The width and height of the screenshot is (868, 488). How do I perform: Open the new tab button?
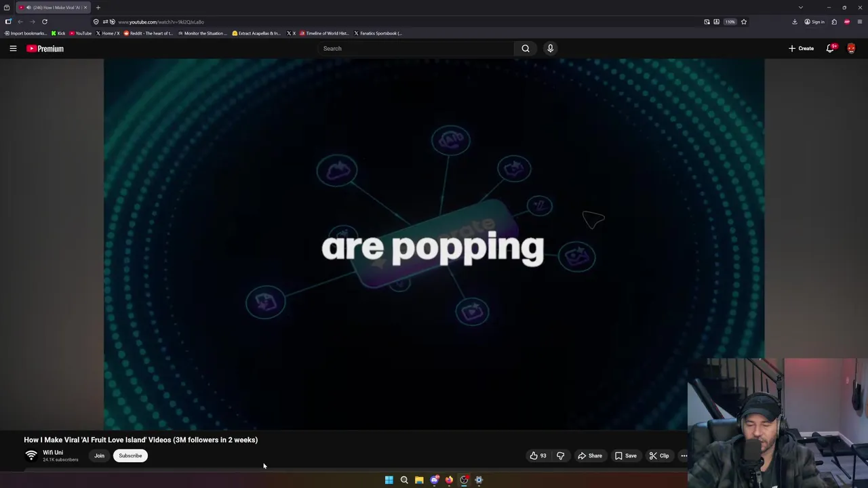tap(98, 7)
